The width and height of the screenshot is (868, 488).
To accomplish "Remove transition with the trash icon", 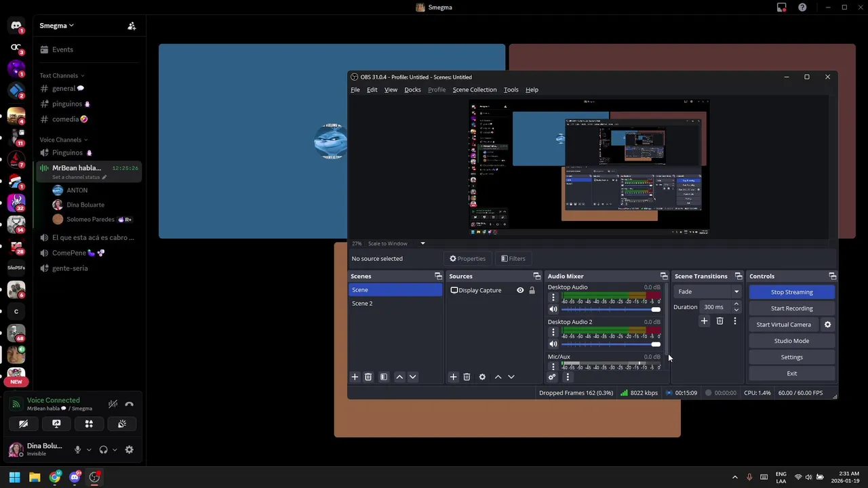I will coord(719,321).
